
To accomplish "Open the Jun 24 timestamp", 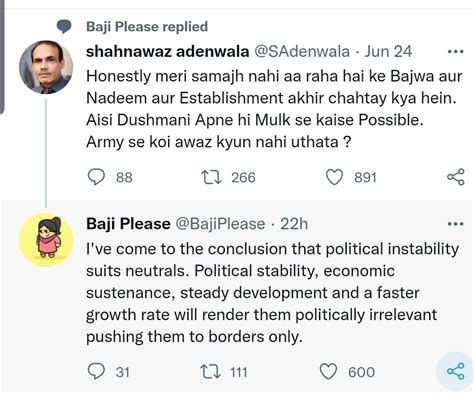I will (388, 52).
